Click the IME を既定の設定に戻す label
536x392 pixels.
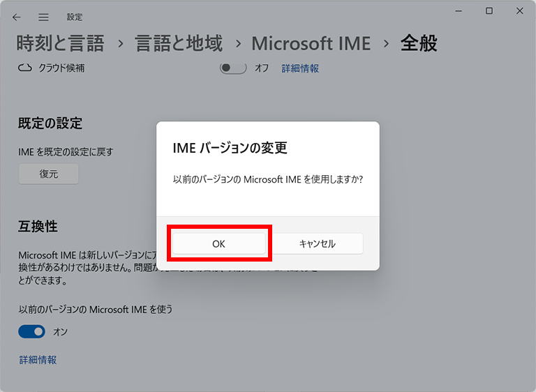point(66,152)
